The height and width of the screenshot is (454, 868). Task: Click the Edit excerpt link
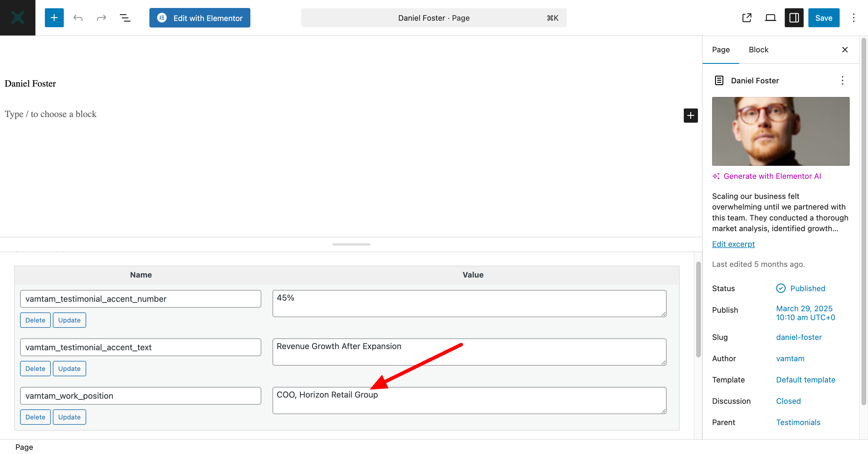coord(733,244)
